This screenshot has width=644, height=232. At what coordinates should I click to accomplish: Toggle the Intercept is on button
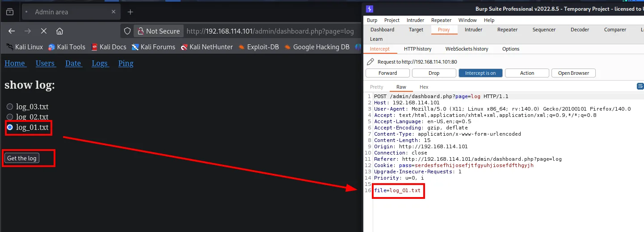[x=480, y=73]
